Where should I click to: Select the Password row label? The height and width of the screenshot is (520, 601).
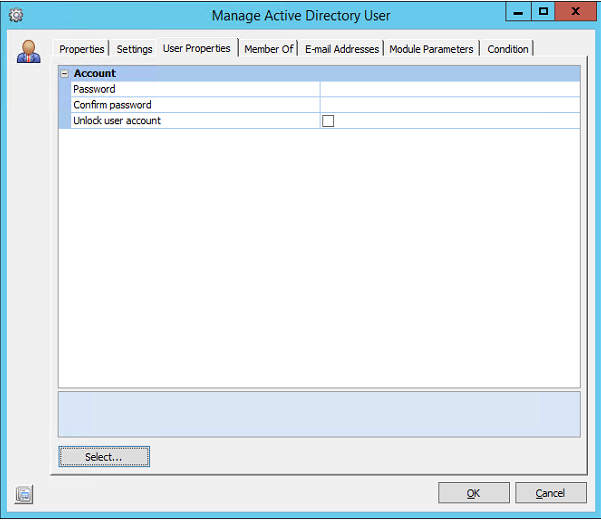click(94, 89)
